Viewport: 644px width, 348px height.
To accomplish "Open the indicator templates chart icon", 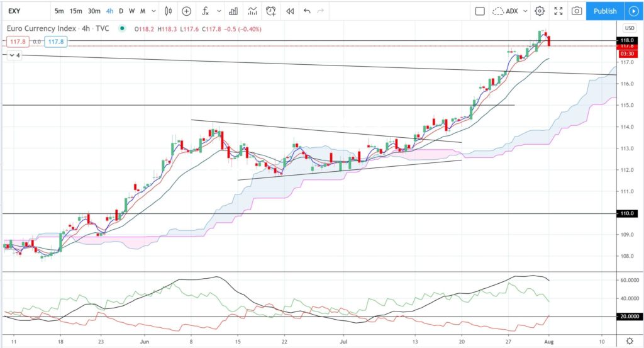I will [x=252, y=11].
